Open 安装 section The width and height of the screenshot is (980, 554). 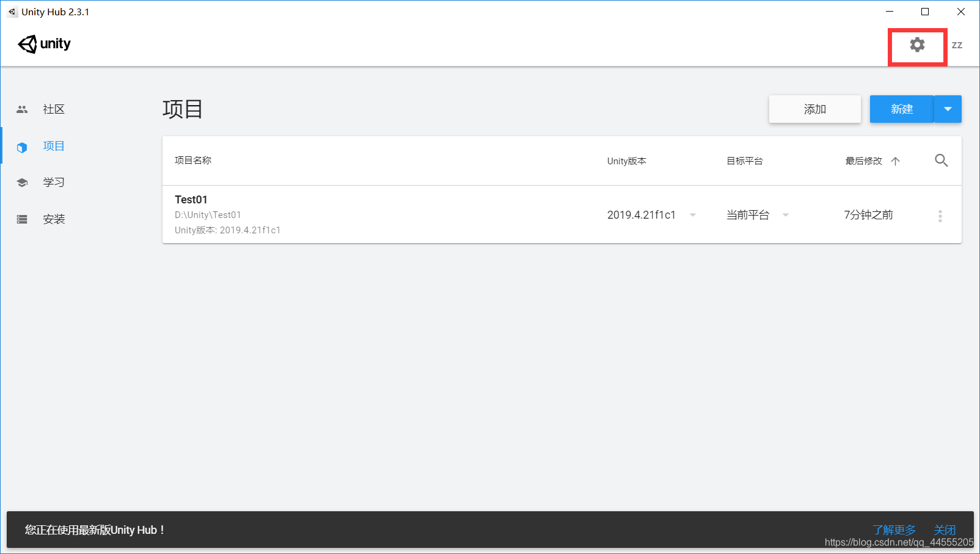point(54,219)
